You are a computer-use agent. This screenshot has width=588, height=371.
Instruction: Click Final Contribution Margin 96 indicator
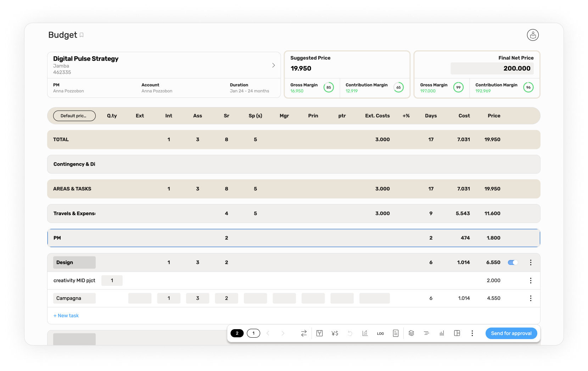(x=528, y=87)
